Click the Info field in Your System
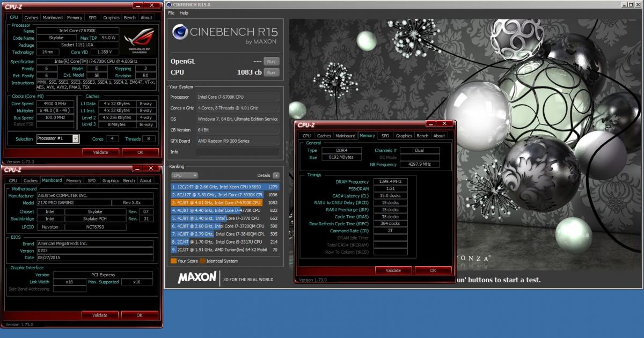 click(x=238, y=152)
